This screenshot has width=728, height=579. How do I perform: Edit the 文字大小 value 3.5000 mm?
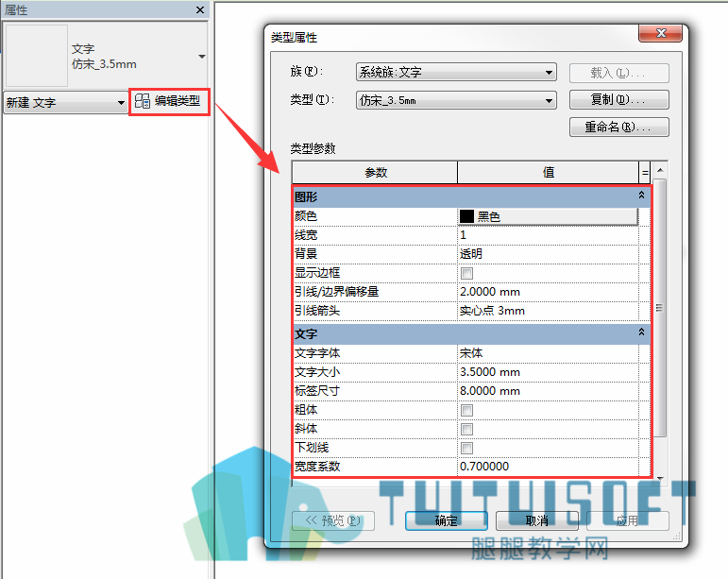click(548, 372)
